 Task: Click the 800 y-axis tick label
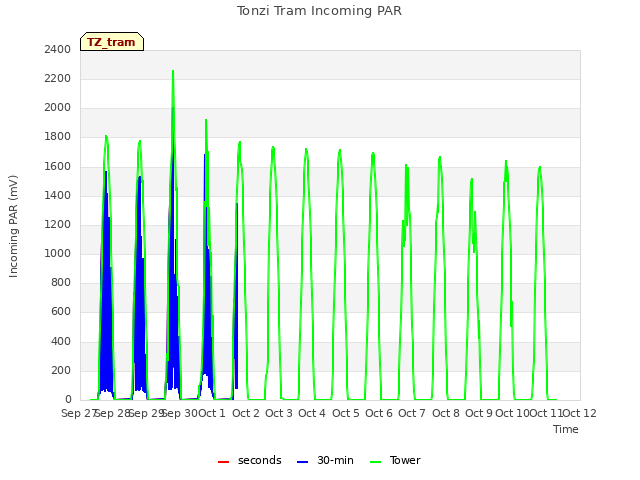pyautogui.click(x=61, y=282)
